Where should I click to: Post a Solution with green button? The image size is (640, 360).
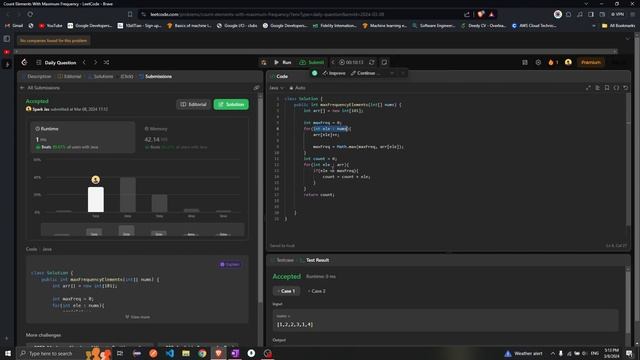click(x=231, y=104)
